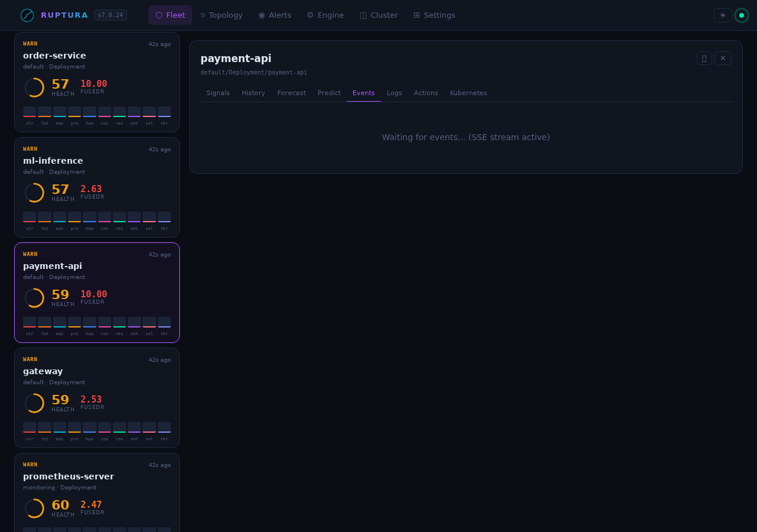Click the thr signal bar on gateway card
Image resolution: width=757 pixels, height=532 pixels.
click(164, 427)
